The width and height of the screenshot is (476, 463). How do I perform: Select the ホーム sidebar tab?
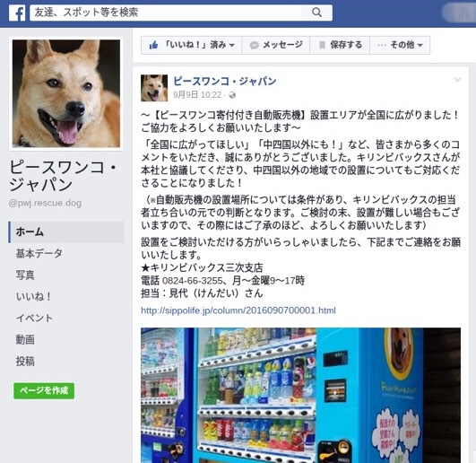pyautogui.click(x=66, y=231)
